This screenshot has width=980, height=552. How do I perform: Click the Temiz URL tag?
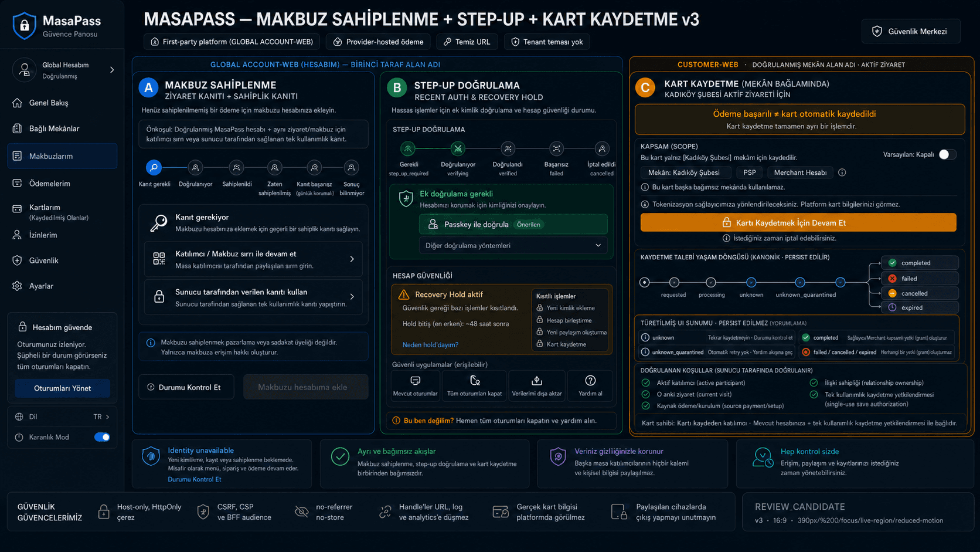(467, 42)
